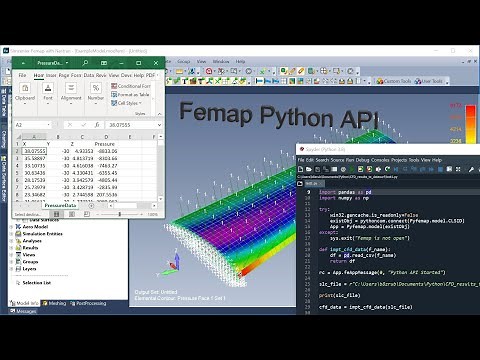
Task: Expand Aero Model tree node
Action: (x=11, y=227)
